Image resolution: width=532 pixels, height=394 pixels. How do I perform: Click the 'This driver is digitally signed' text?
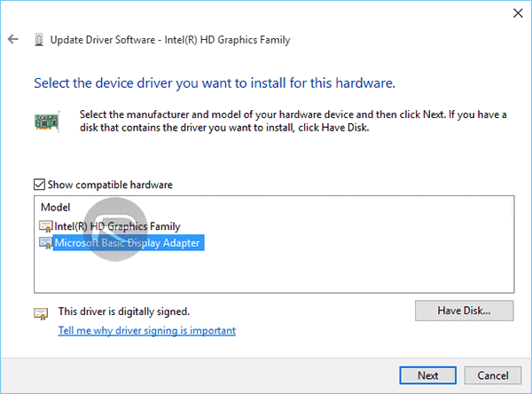[x=124, y=311]
